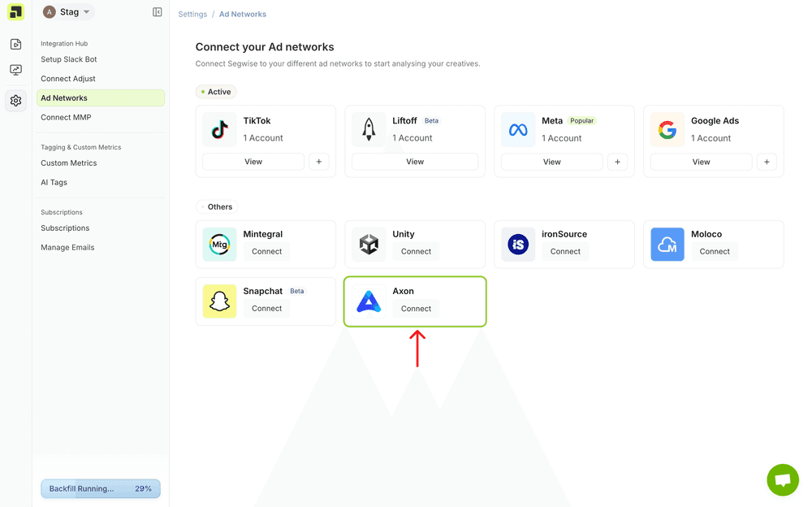This screenshot has height=507, width=812.
Task: Connect Unity network
Action: (416, 251)
